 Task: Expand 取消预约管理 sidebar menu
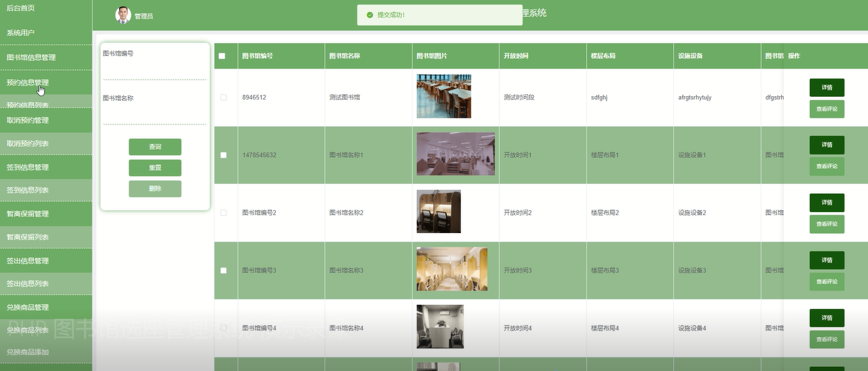(46, 120)
